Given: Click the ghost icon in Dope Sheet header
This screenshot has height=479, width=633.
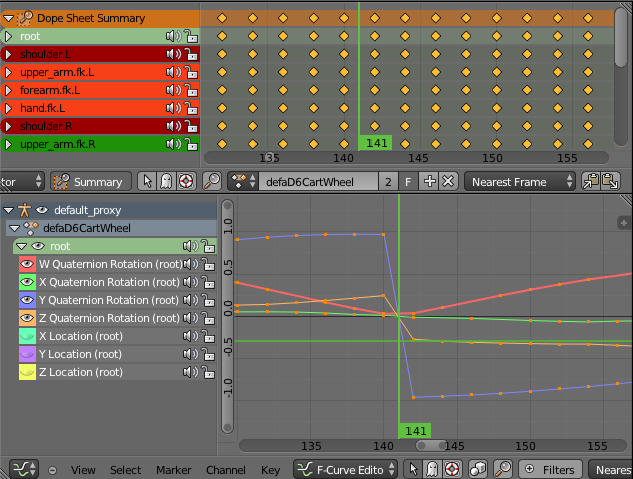Looking at the screenshot, I should [165, 182].
